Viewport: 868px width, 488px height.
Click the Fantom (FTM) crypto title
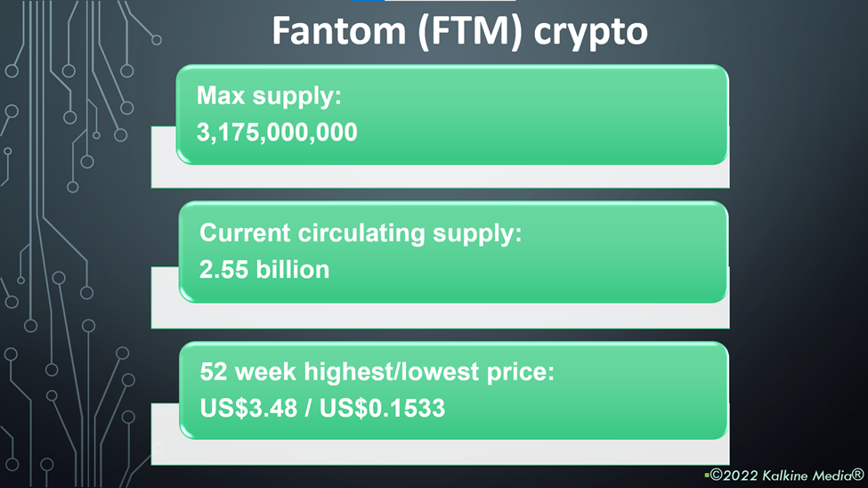pos(459,31)
